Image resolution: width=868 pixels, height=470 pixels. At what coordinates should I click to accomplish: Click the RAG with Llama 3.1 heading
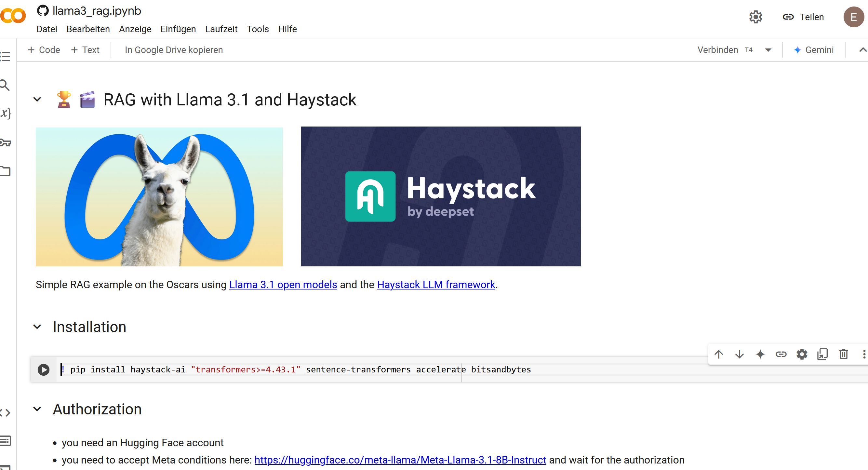230,100
